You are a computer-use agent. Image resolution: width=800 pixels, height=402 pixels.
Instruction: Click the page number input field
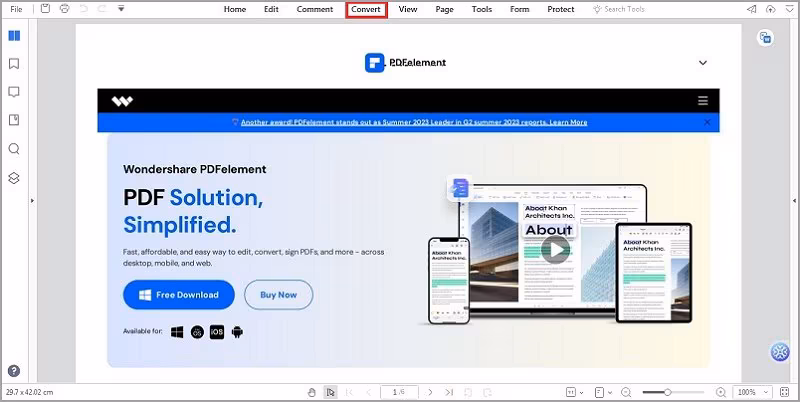[x=399, y=392]
